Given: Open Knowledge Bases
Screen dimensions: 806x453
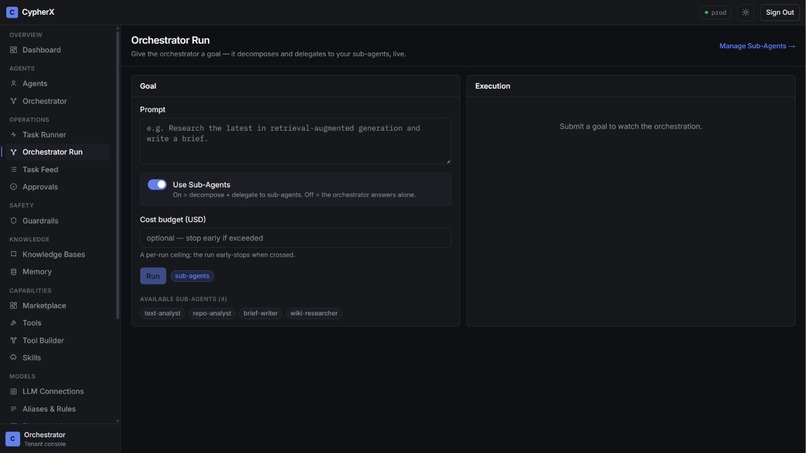Looking at the screenshot, I should (53, 255).
